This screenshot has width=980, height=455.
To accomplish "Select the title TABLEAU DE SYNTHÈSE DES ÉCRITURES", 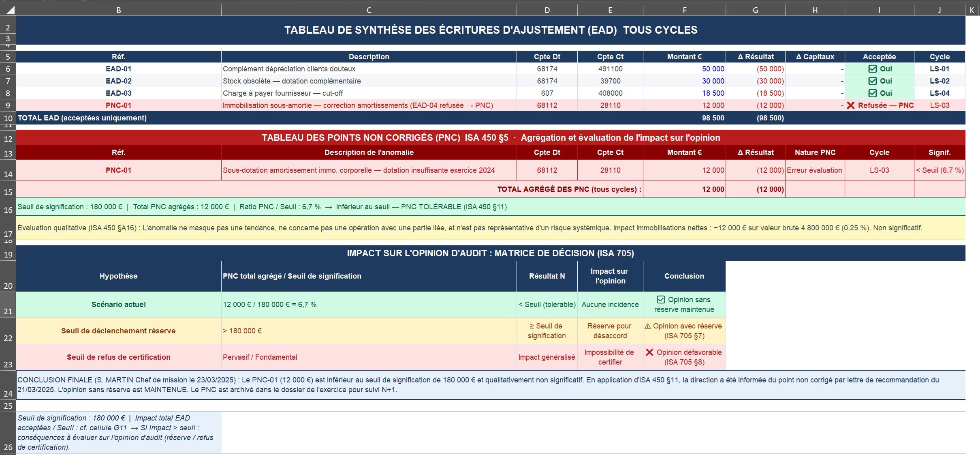I will [491, 30].
